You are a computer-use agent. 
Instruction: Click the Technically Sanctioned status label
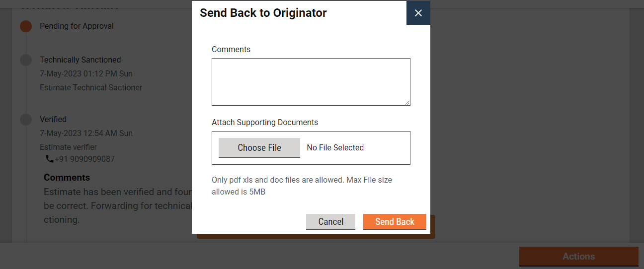(x=80, y=60)
